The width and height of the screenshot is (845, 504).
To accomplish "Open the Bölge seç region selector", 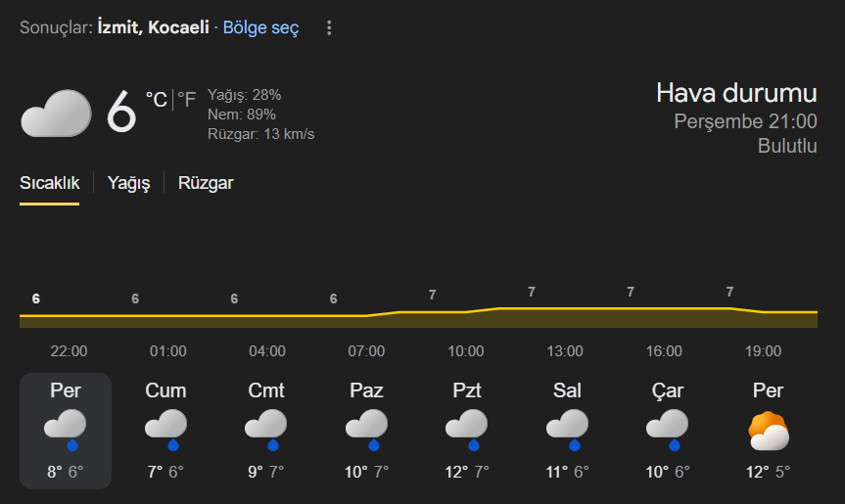I will tap(260, 28).
